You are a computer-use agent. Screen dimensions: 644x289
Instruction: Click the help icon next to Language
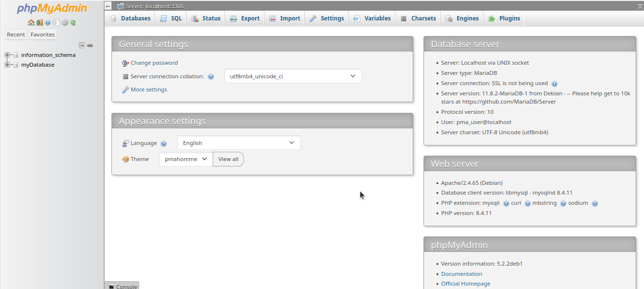164,144
